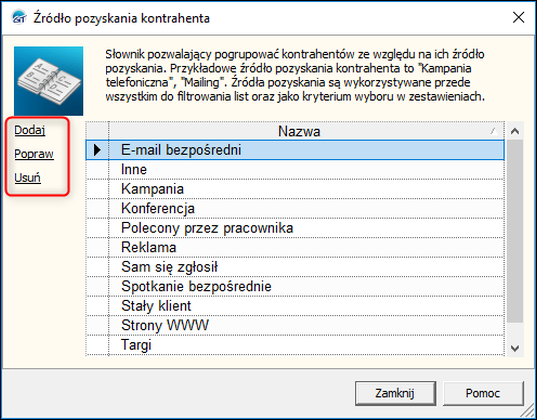This screenshot has height=420, width=537.
Task: Select the row "Sam się zgłosił"
Action: 295,267
